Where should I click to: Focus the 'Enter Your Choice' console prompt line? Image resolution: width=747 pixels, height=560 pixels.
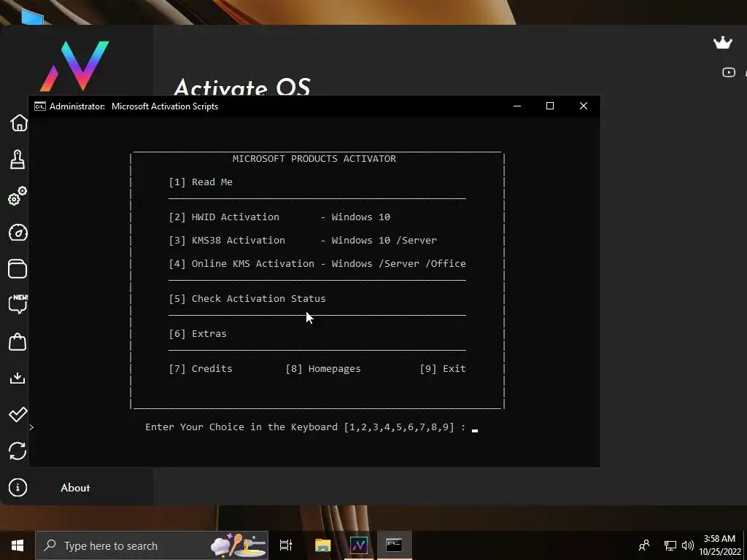tap(311, 427)
